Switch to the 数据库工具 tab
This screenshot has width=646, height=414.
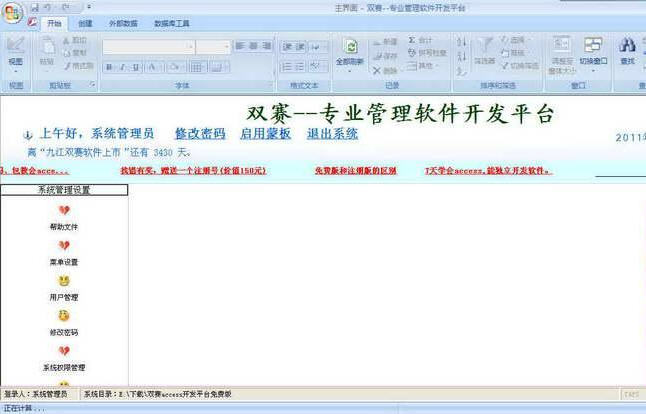172,23
